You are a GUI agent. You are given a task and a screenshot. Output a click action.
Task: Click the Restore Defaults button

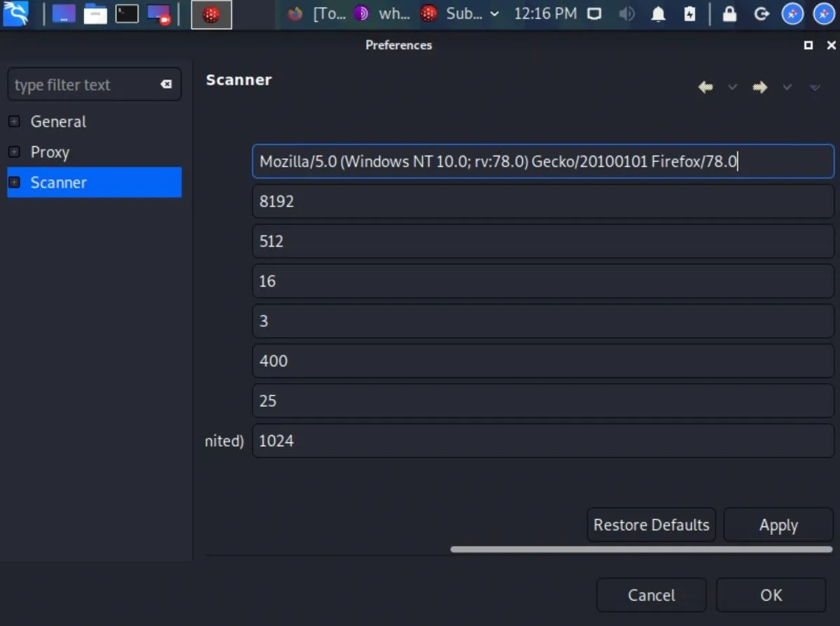click(x=651, y=525)
